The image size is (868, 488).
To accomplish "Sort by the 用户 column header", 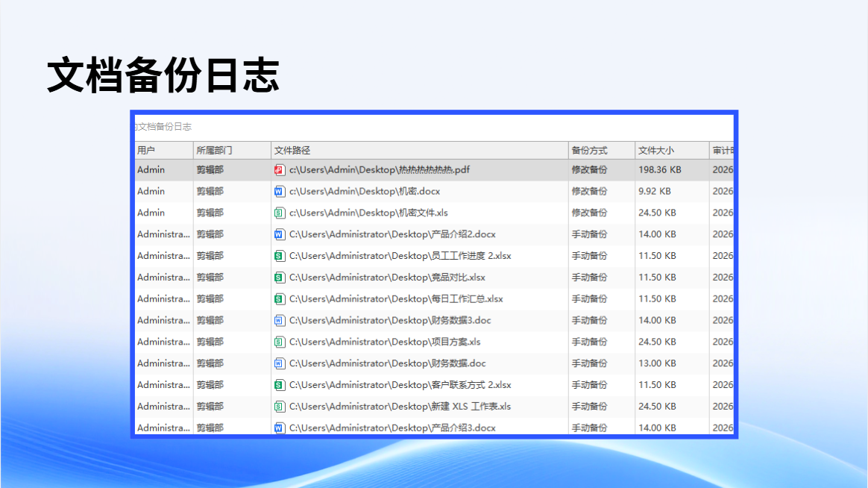I will coord(164,150).
